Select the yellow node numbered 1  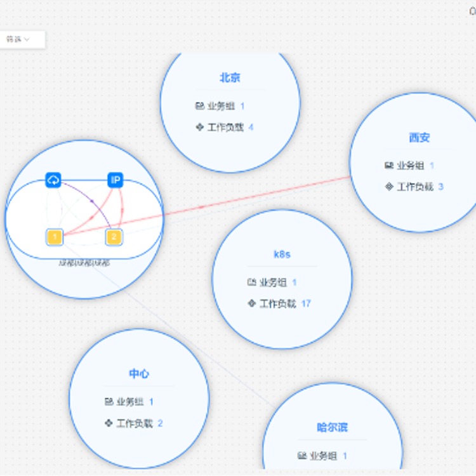(55, 237)
